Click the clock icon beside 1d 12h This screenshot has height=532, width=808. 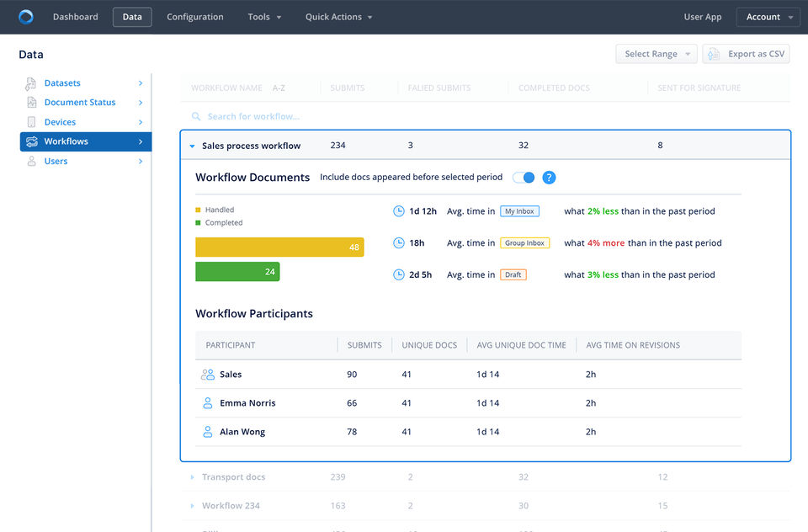click(x=399, y=210)
